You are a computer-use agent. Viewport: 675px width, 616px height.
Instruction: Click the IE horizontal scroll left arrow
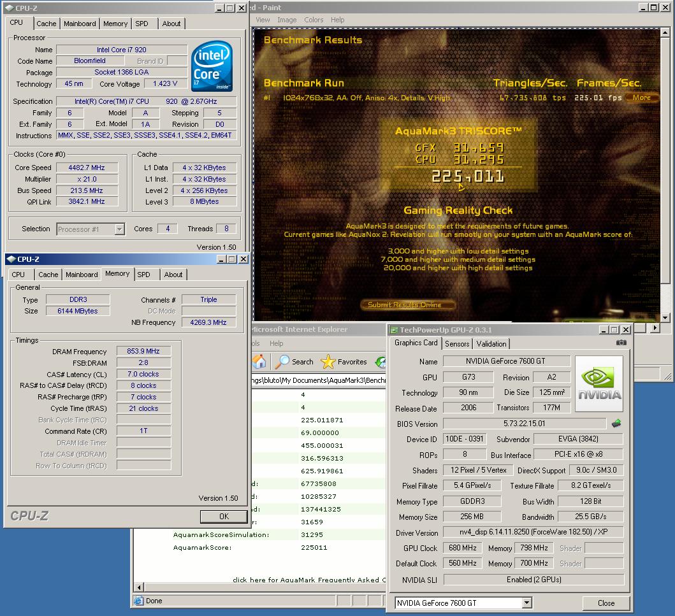click(139, 587)
